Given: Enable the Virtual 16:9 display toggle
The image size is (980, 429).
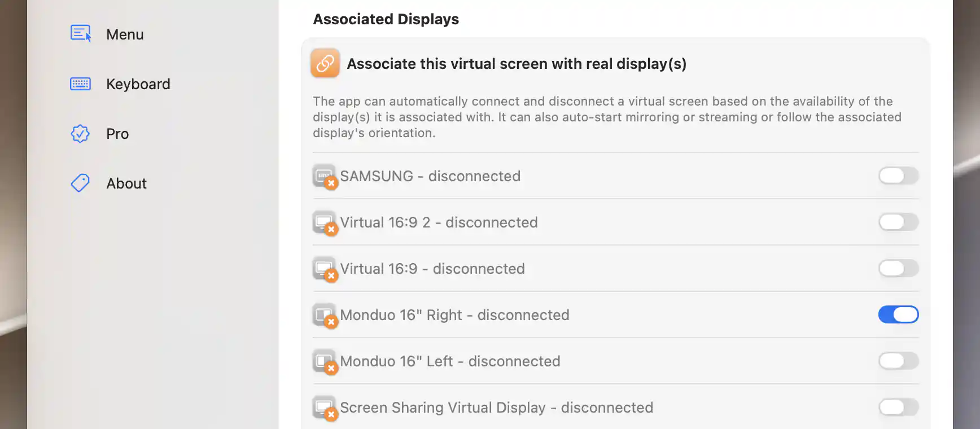Looking at the screenshot, I should 898,268.
